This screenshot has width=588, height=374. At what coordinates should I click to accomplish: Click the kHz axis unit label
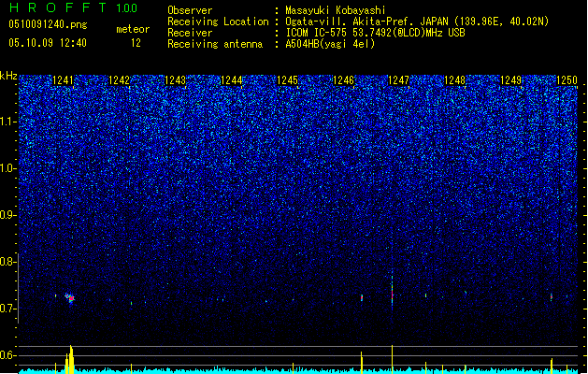click(x=8, y=76)
